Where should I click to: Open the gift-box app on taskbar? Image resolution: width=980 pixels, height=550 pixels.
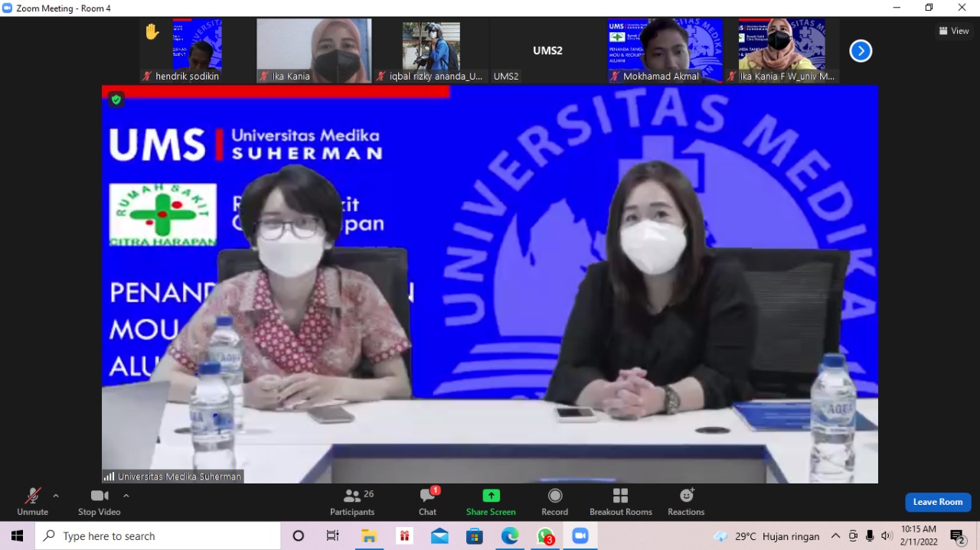(x=404, y=536)
